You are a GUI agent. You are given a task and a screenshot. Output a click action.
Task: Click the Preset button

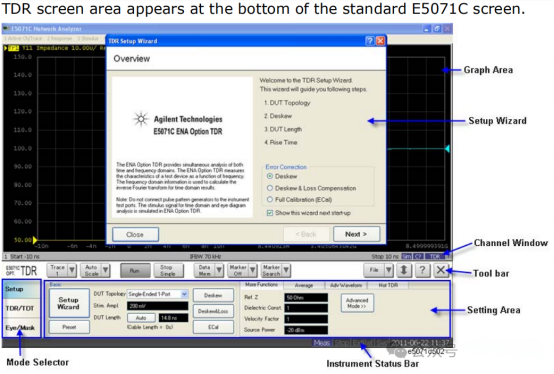click(x=69, y=327)
